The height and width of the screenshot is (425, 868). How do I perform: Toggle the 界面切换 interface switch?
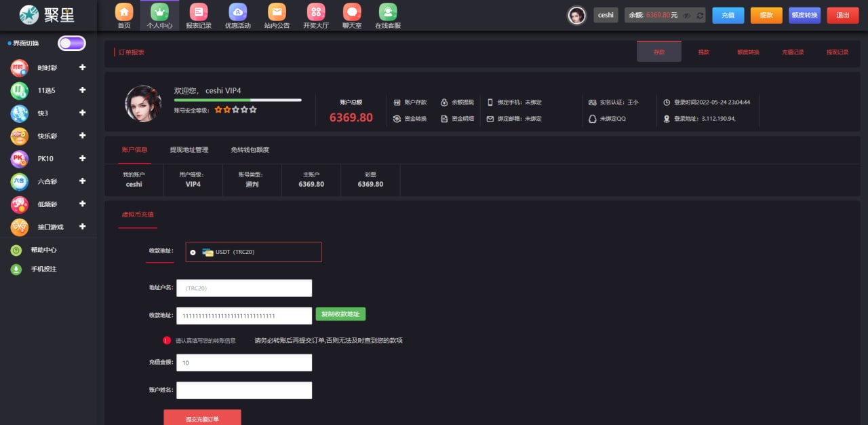(72, 43)
